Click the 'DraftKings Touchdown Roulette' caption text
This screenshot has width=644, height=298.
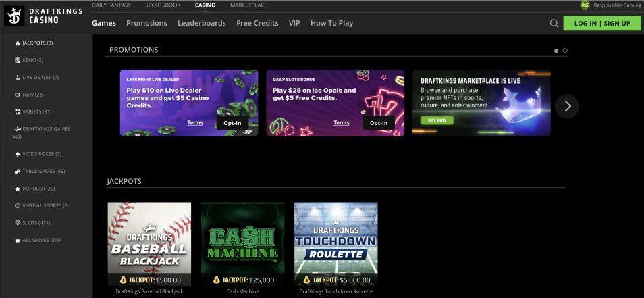pyautogui.click(x=336, y=291)
